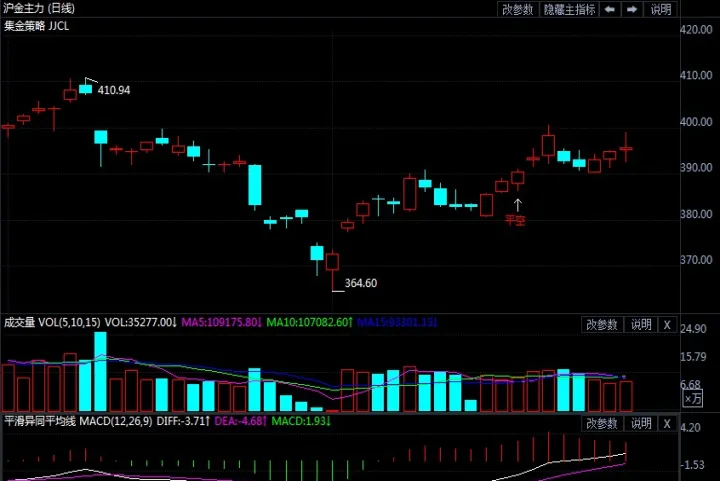
Task: Click the ×万 volume unit icon
Action: pyautogui.click(x=693, y=398)
